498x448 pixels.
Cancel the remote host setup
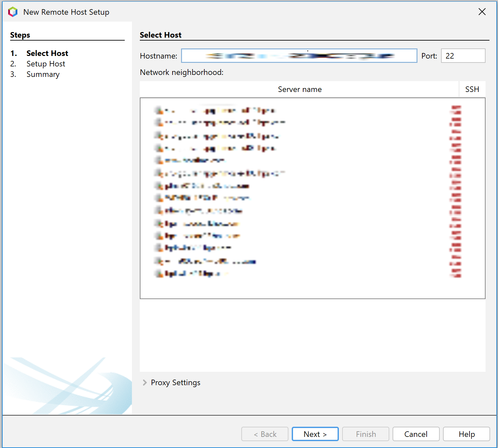(416, 434)
